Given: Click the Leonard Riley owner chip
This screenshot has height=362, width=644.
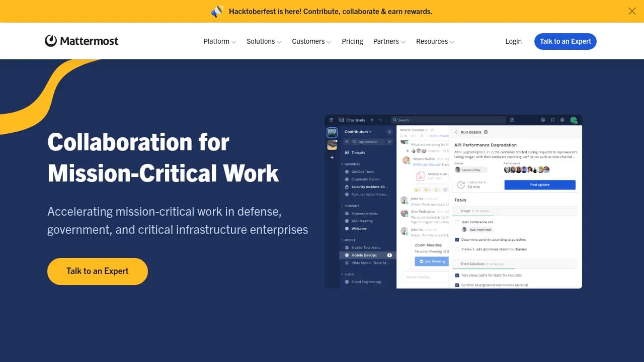Looking at the screenshot, I should (471, 170).
